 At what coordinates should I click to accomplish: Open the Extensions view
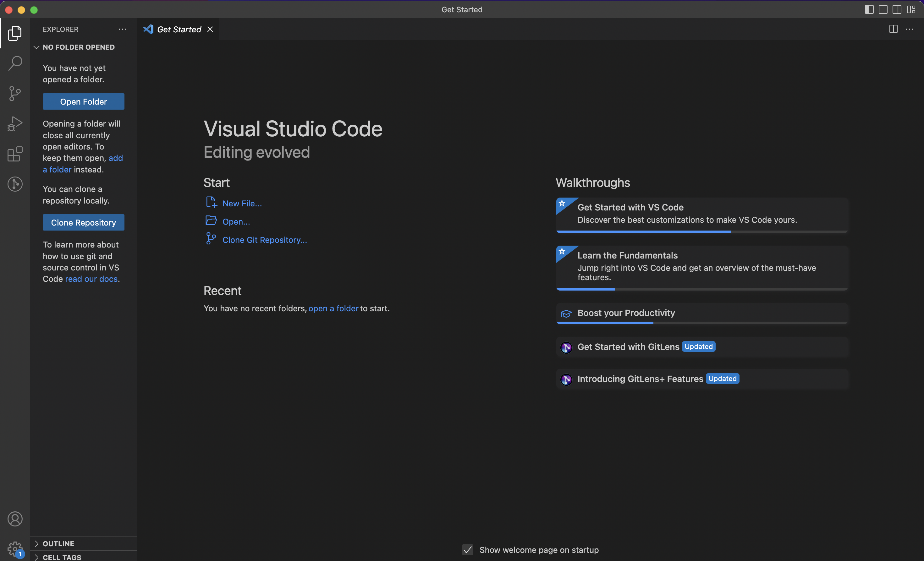click(x=15, y=154)
